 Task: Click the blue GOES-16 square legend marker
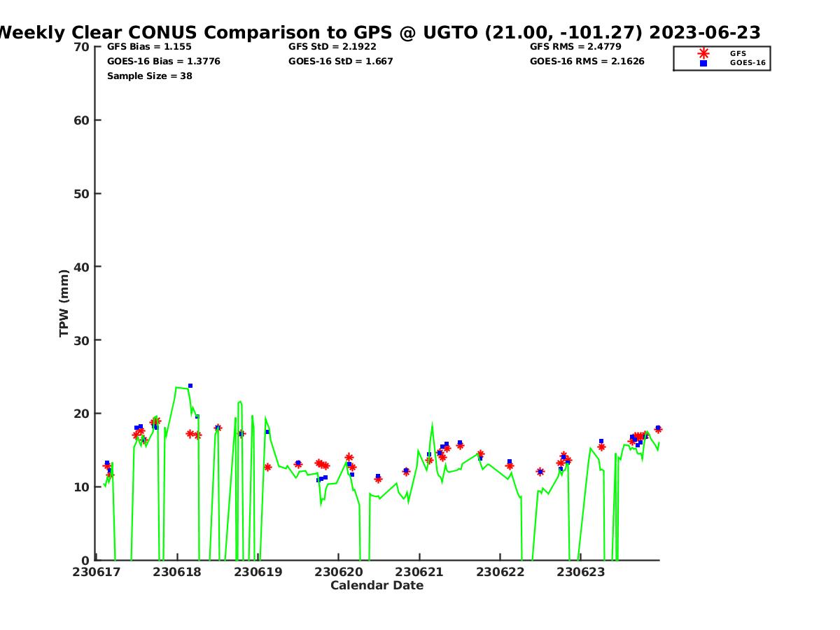(703, 63)
